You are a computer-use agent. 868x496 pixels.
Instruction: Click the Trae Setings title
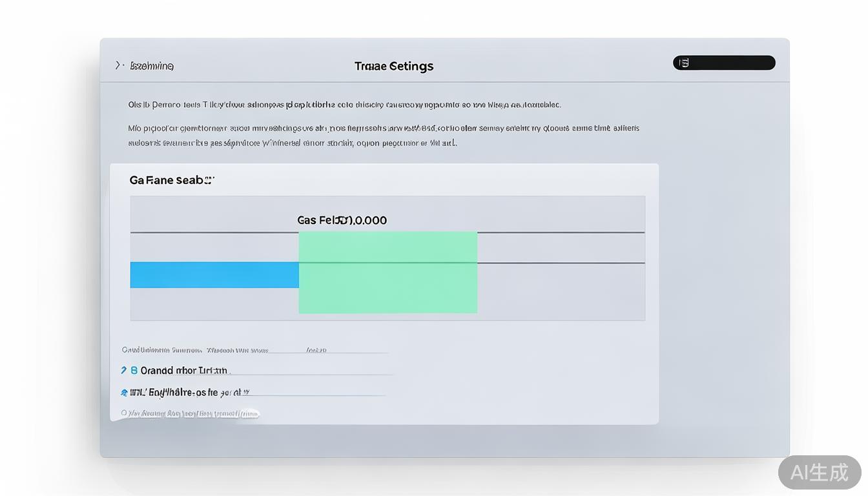394,66
